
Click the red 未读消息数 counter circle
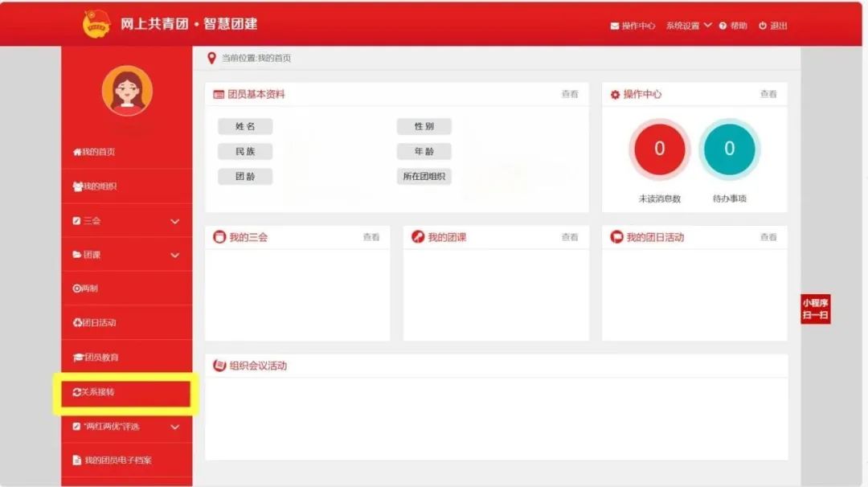(659, 149)
